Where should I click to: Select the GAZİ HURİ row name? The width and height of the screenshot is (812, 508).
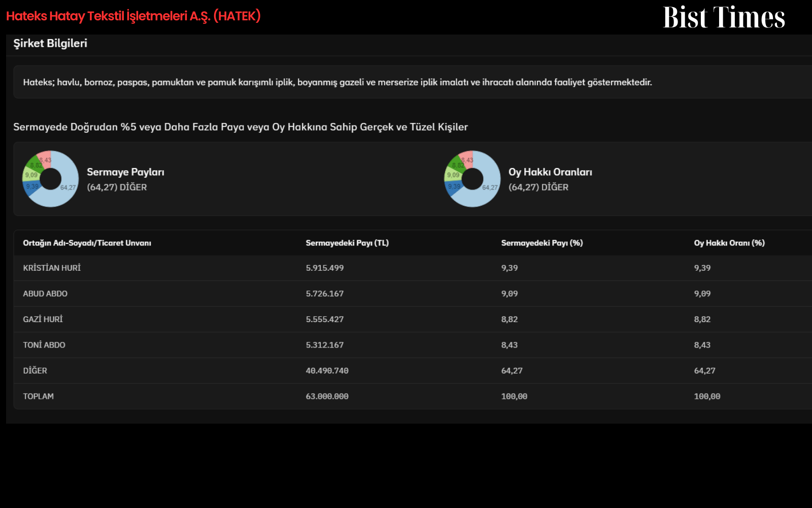pos(43,319)
